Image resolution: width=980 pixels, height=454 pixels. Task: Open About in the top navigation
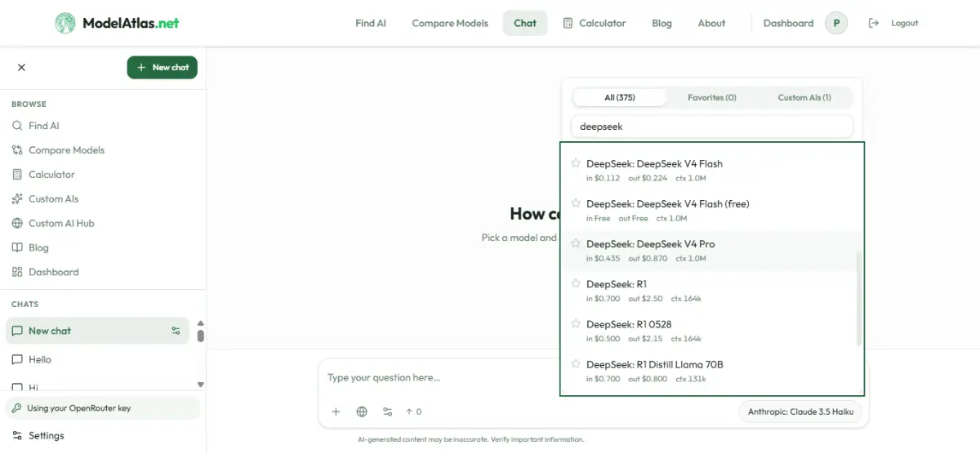(711, 23)
